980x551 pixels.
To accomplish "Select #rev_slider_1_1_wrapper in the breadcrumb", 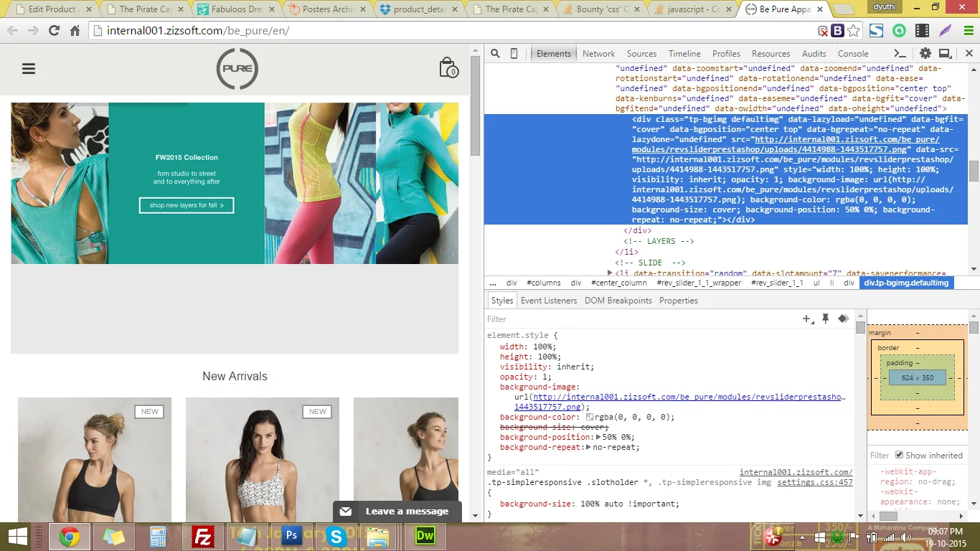I will [x=699, y=283].
